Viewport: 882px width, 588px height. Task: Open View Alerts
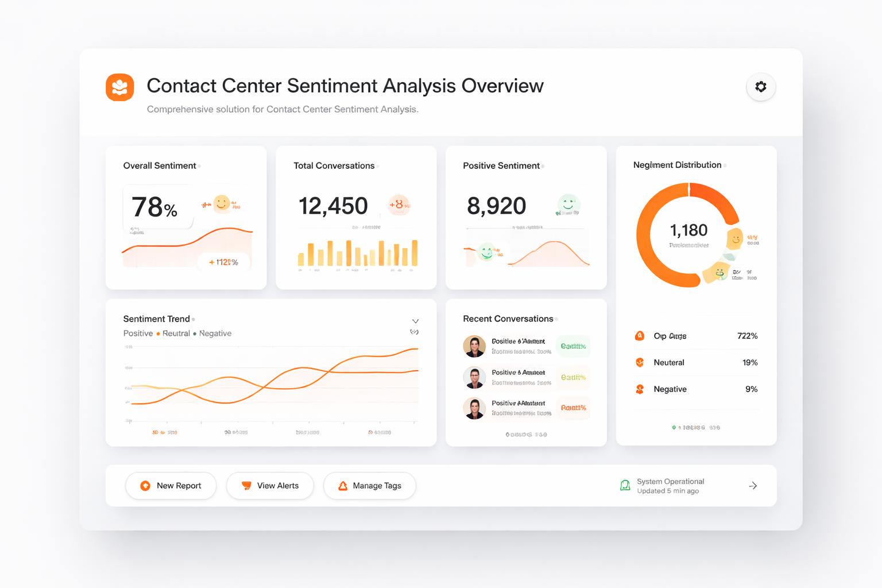(270, 486)
